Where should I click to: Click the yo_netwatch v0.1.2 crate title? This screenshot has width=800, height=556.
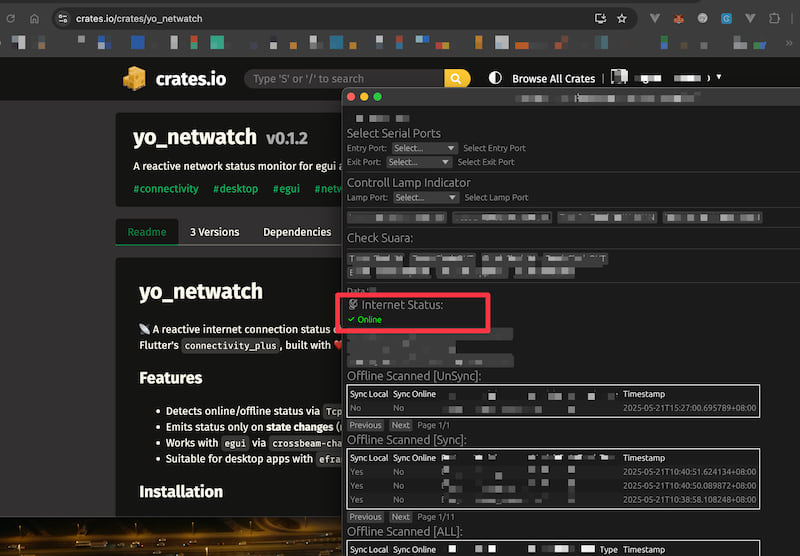point(220,137)
